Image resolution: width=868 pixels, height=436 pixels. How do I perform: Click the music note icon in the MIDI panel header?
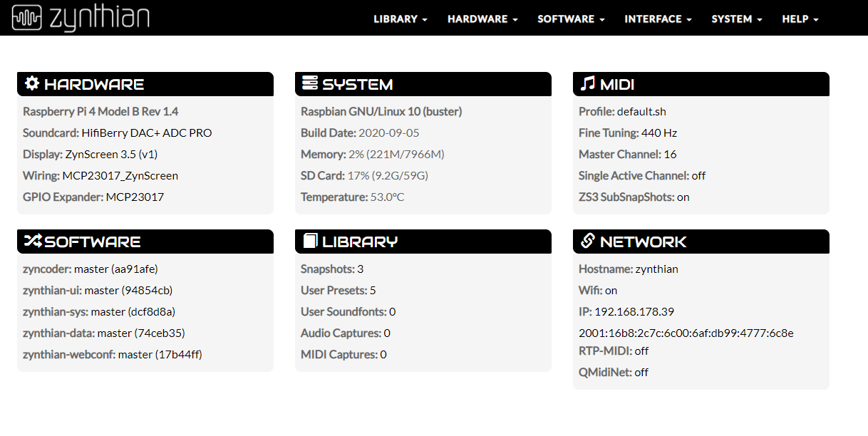[587, 83]
